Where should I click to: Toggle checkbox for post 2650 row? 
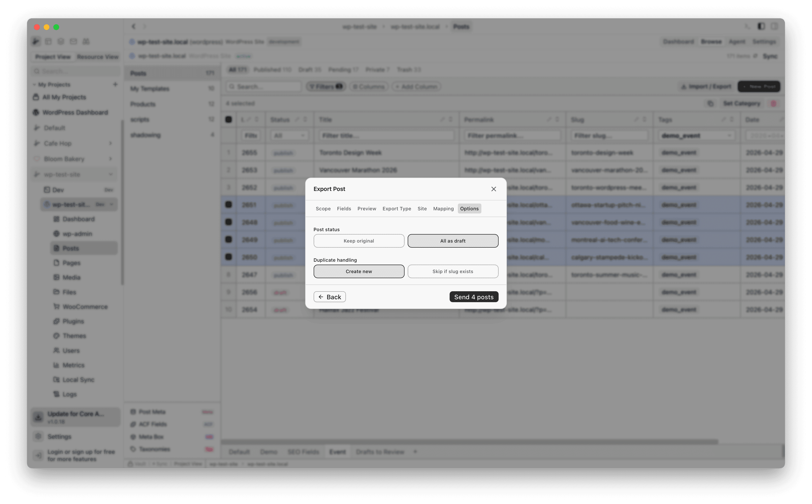[x=228, y=257]
